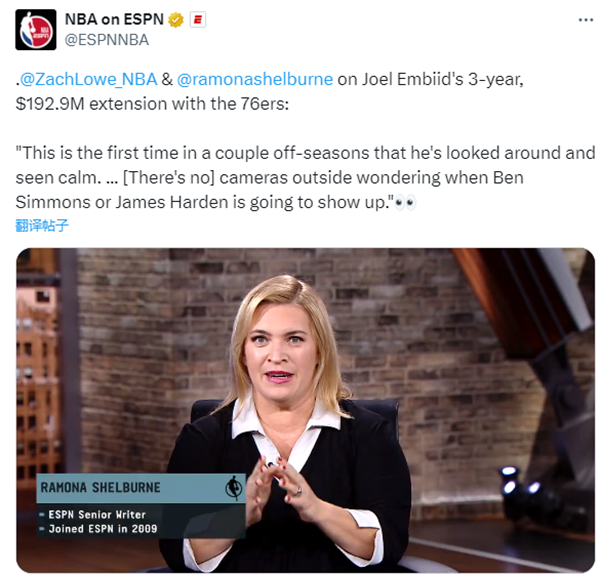Open the NBA on ESPN profile avatar
Screen dimensions: 600x574
(x=36, y=30)
